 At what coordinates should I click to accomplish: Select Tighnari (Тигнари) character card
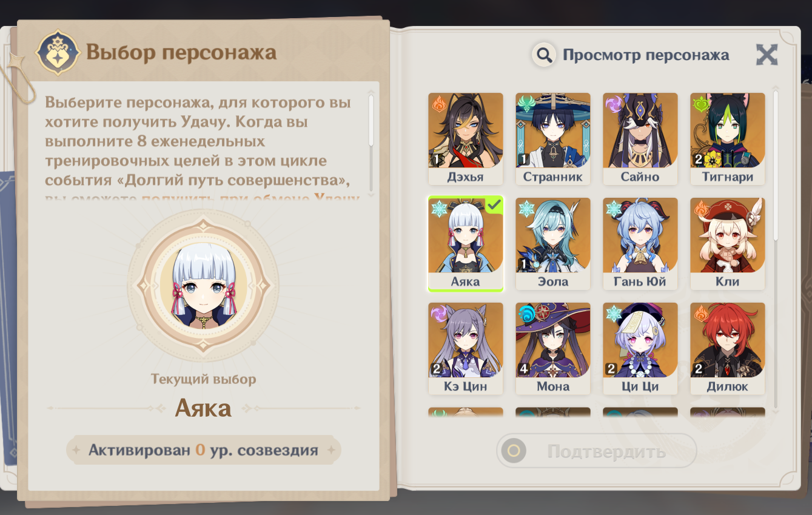[x=727, y=139]
